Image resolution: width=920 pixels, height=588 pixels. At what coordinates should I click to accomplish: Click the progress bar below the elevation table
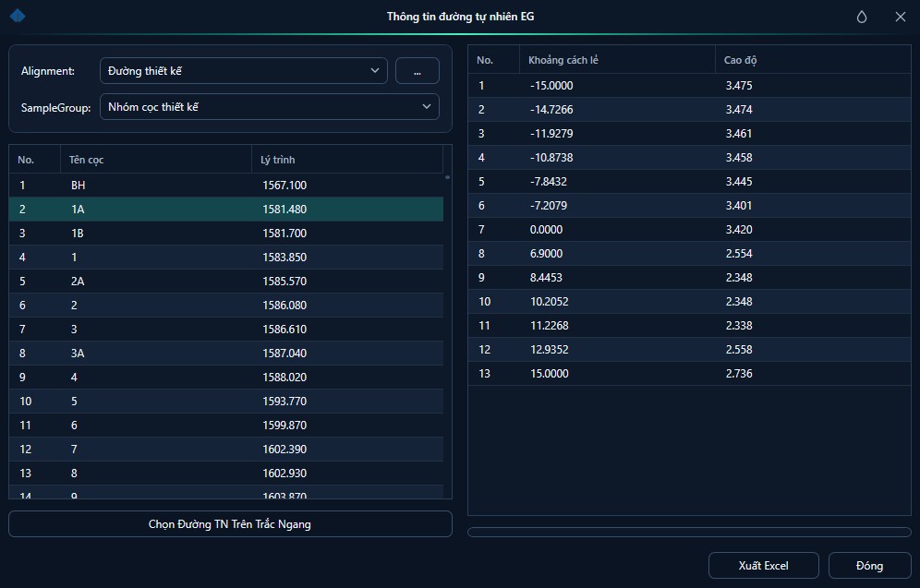(689, 533)
